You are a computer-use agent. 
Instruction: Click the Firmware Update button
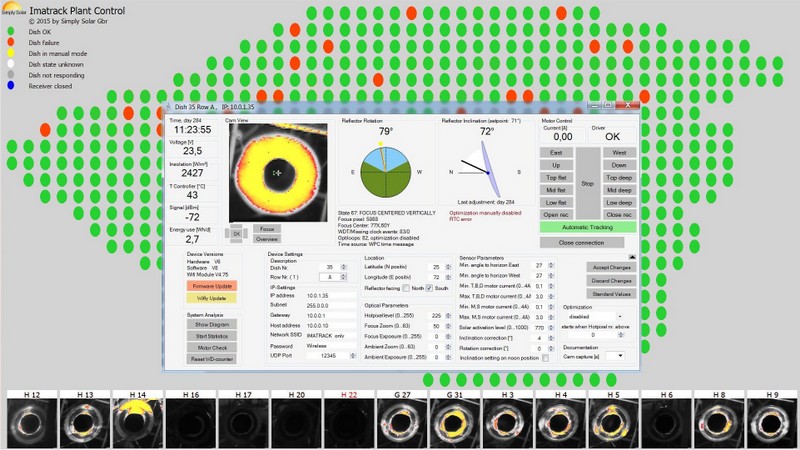point(211,286)
